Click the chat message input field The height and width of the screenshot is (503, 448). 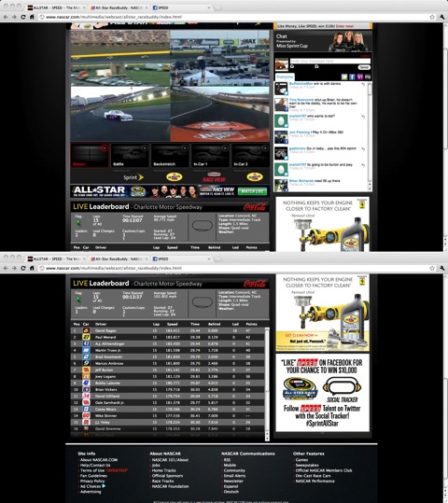coord(330,61)
